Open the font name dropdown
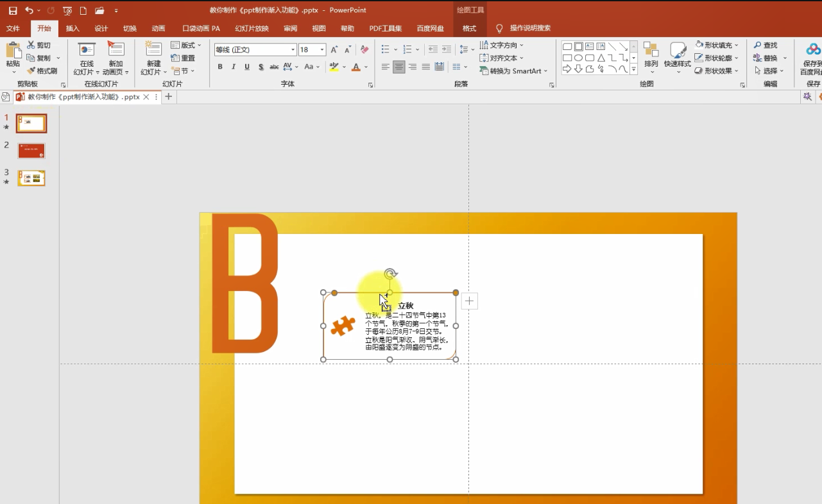822x504 pixels. pyautogui.click(x=293, y=50)
